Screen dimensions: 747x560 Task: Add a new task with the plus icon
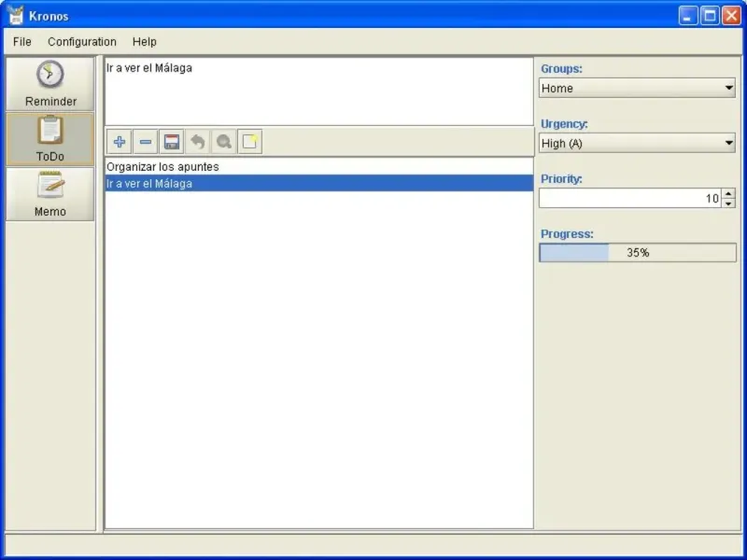(120, 142)
